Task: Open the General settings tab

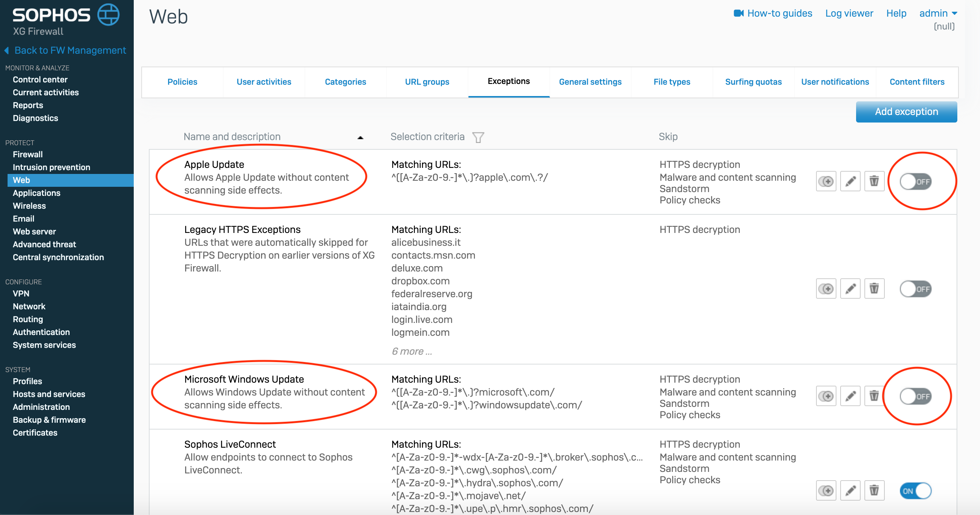Action: point(590,82)
